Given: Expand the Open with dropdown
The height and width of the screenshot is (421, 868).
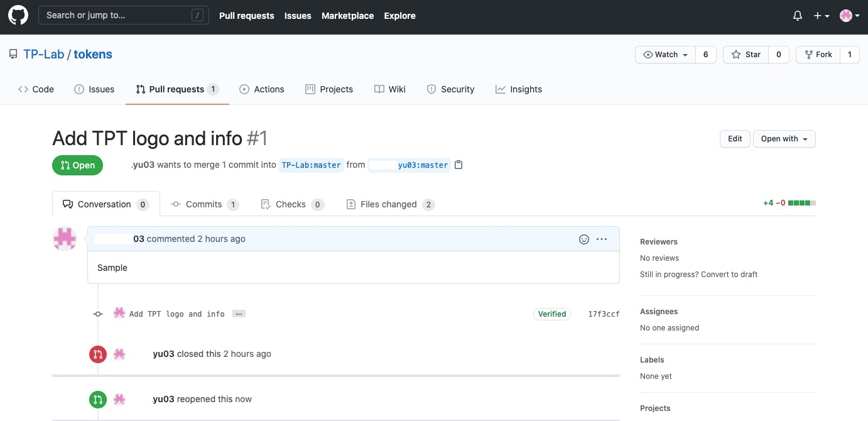Looking at the screenshot, I should tap(784, 139).
